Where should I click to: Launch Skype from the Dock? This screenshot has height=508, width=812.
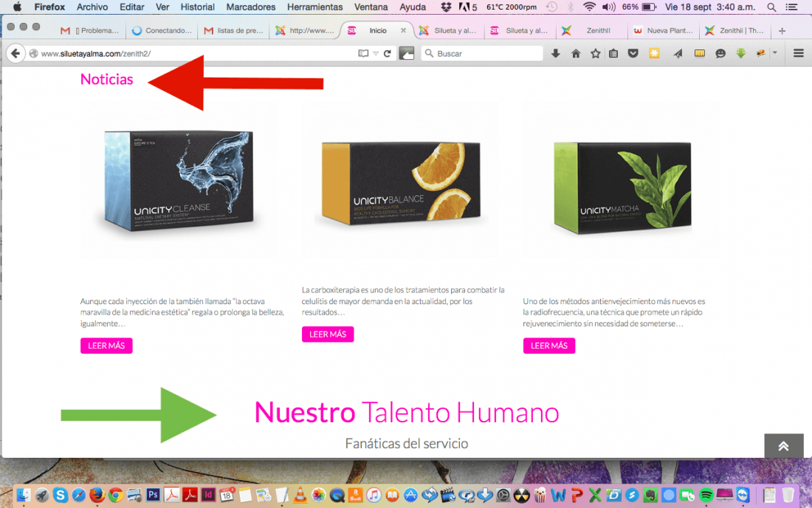tap(60, 495)
